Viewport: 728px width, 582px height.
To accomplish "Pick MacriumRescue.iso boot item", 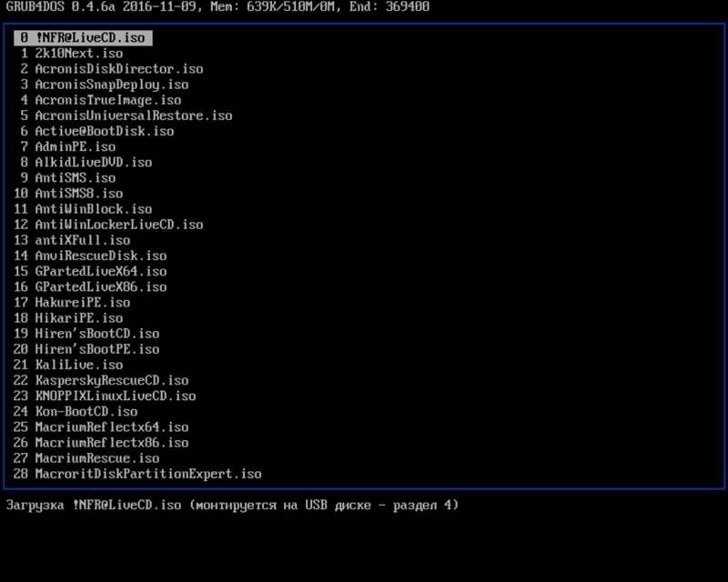I will pos(86,458).
